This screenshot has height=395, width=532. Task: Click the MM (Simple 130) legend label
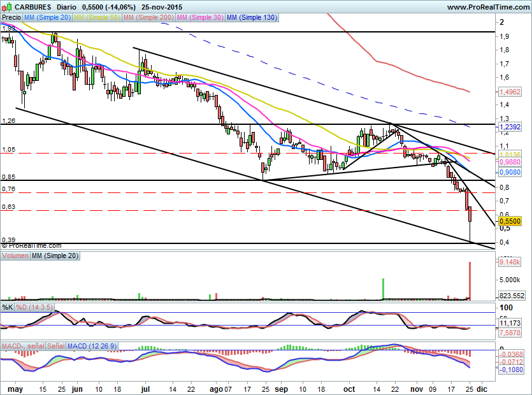point(252,18)
